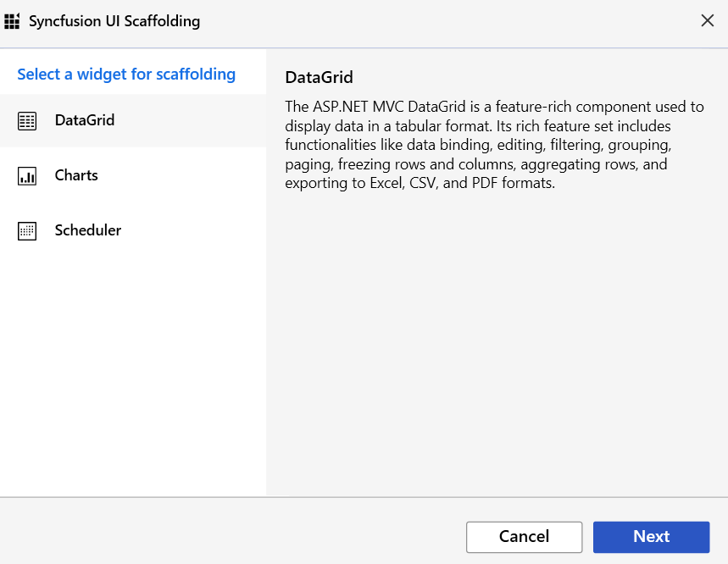
Task: Click the dotted calendar icon beside Scheduler
Action: click(26, 230)
